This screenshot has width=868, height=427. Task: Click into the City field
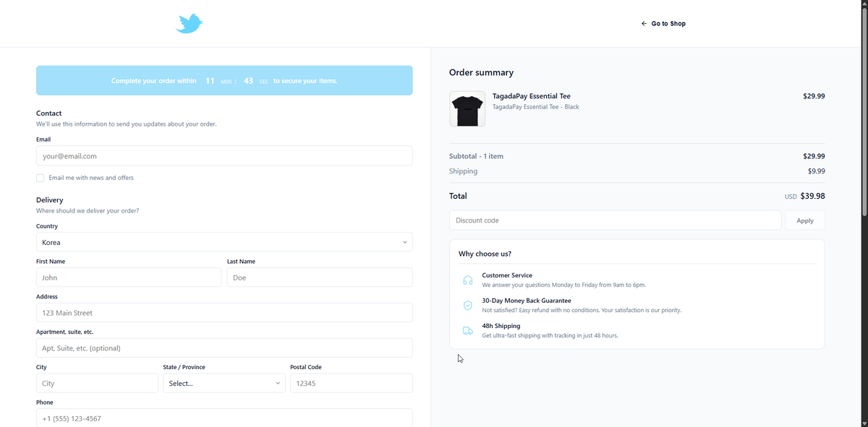point(97,383)
